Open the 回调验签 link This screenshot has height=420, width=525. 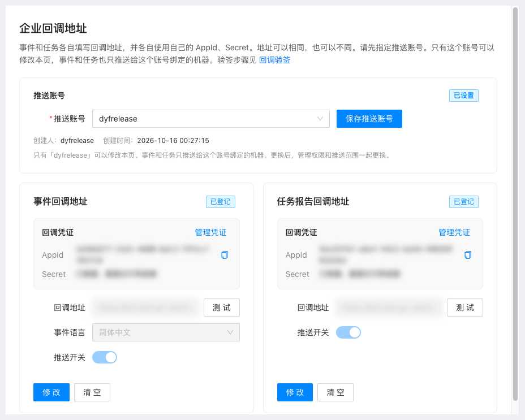coord(274,60)
